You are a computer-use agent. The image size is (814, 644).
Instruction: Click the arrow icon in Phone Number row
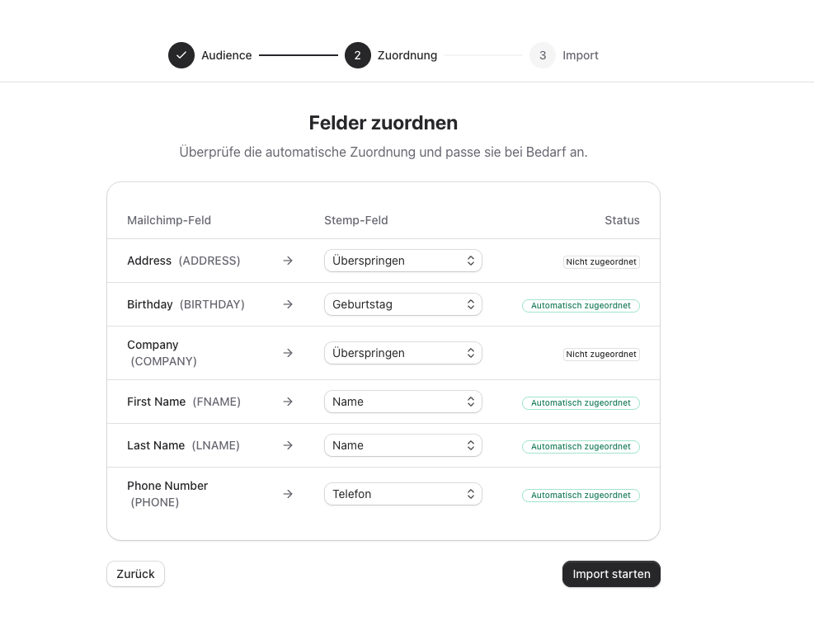click(288, 494)
